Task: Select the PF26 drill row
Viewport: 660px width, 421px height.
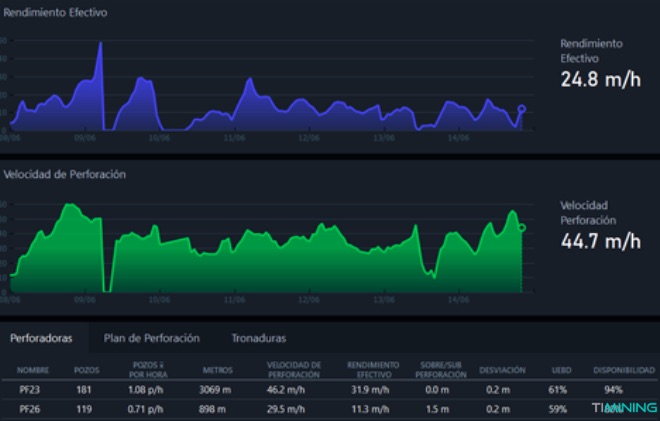Action: (x=32, y=408)
